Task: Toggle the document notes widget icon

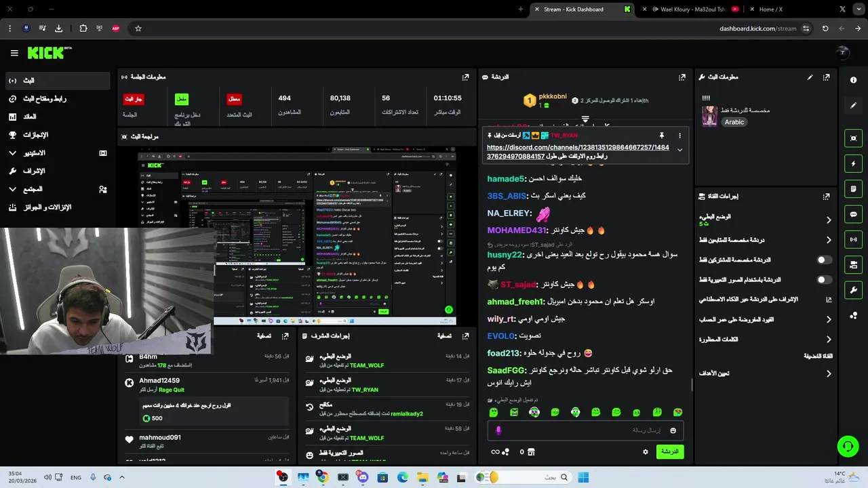Action: (853, 188)
